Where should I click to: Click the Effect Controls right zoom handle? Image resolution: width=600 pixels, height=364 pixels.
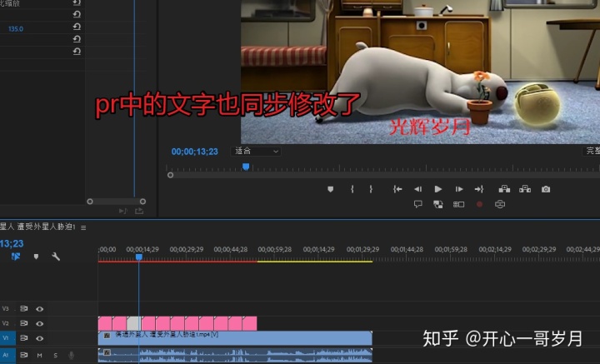click(x=142, y=202)
